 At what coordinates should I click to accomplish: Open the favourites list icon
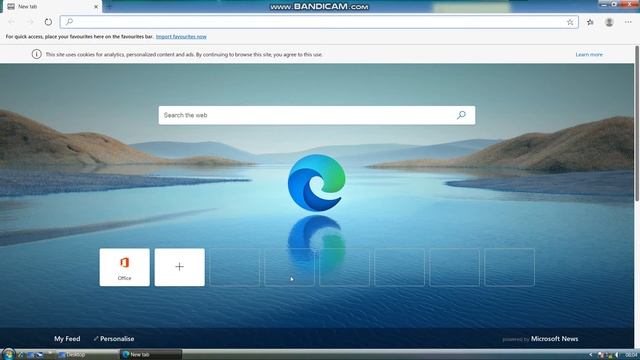tap(590, 22)
